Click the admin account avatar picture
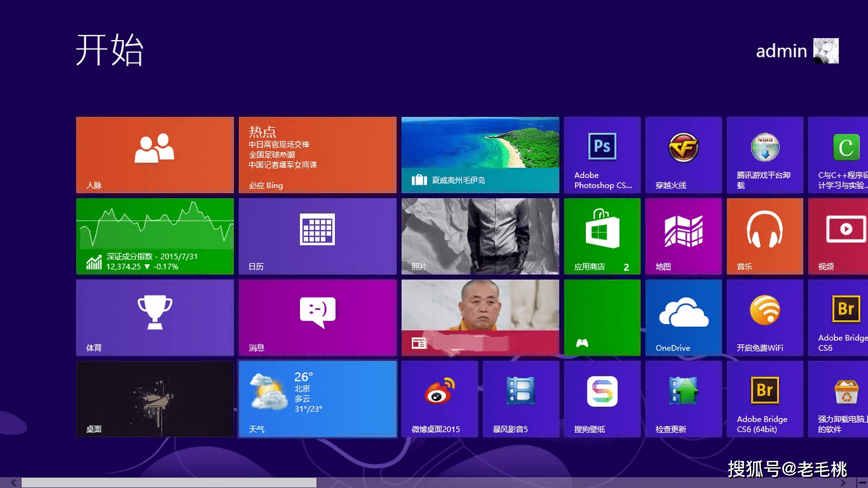Image resolution: width=868 pixels, height=488 pixels. click(x=826, y=50)
